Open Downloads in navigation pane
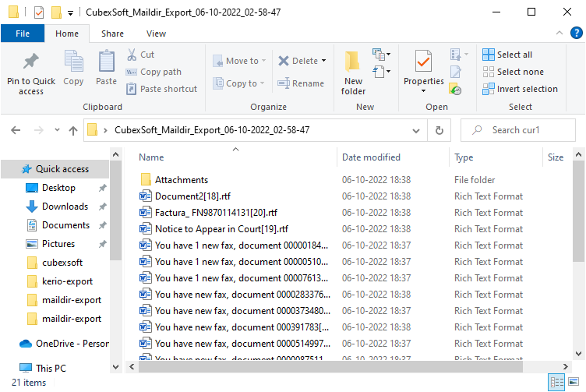Image resolution: width=586 pixels, height=392 pixels. coord(65,207)
